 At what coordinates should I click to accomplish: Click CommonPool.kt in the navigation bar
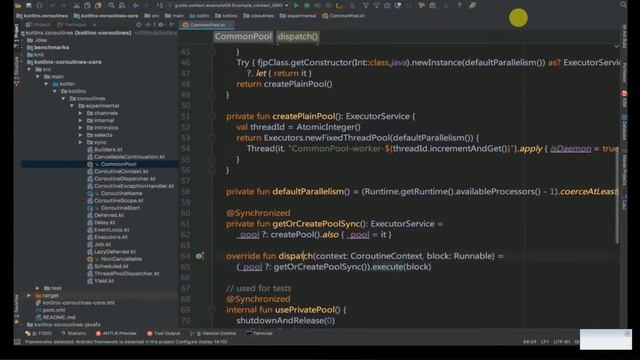coord(344,16)
